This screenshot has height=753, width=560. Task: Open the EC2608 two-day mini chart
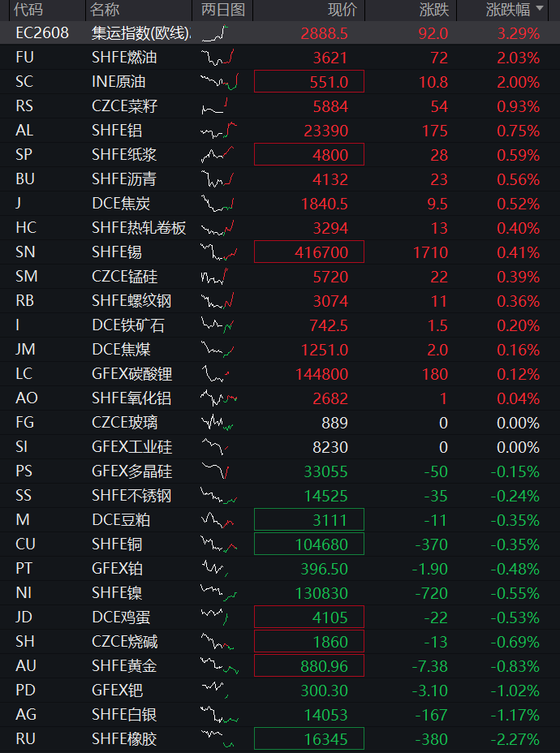[x=215, y=33]
